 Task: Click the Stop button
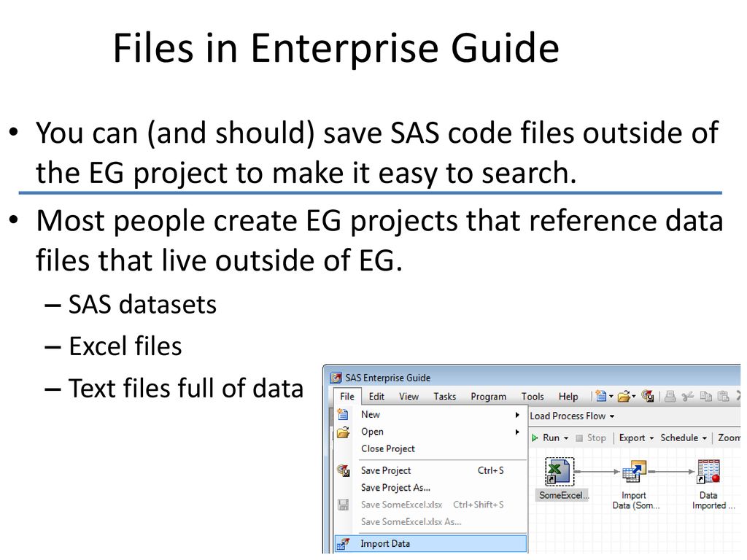coord(591,437)
